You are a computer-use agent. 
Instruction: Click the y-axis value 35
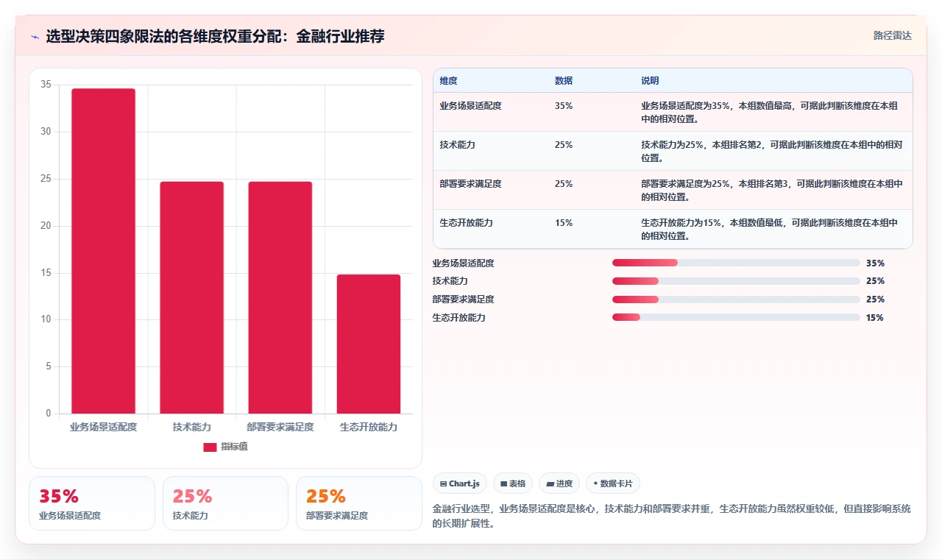[x=46, y=85]
